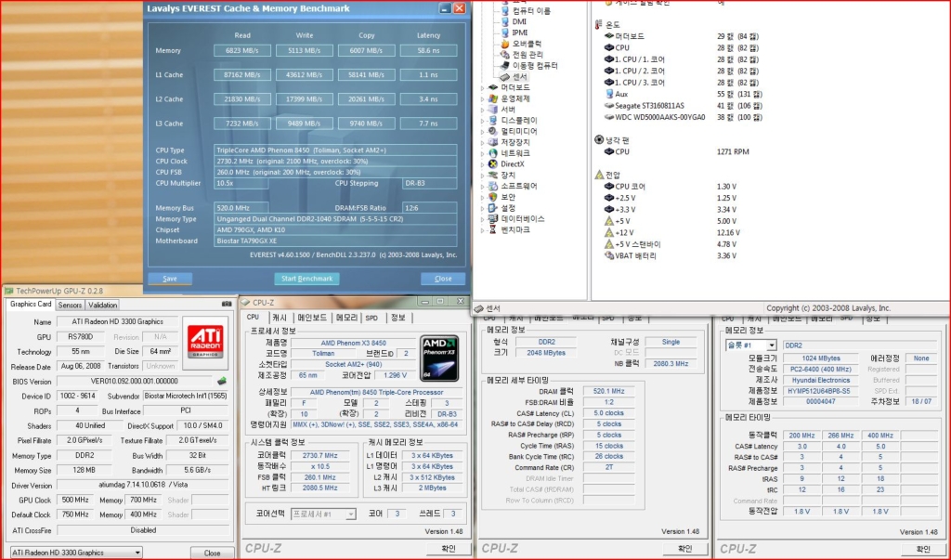Click the 장치 devices icon
The height and width of the screenshot is (560, 951).
493,175
